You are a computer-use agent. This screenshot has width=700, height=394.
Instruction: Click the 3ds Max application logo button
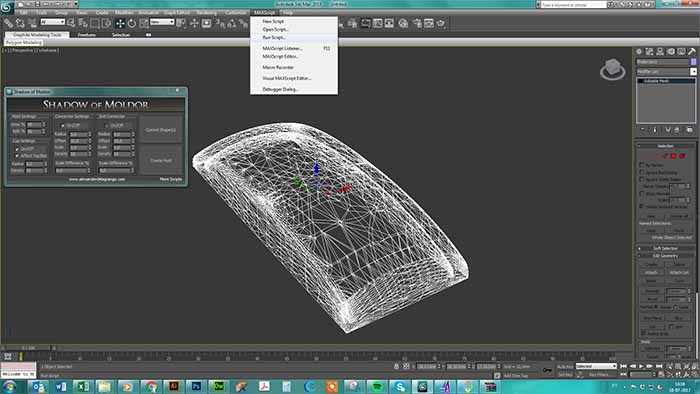click(x=7, y=7)
